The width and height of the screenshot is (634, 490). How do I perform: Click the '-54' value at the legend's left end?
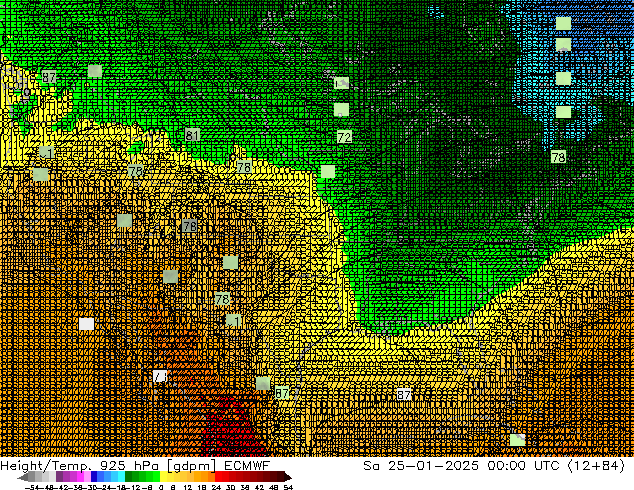pyautogui.click(x=32, y=488)
